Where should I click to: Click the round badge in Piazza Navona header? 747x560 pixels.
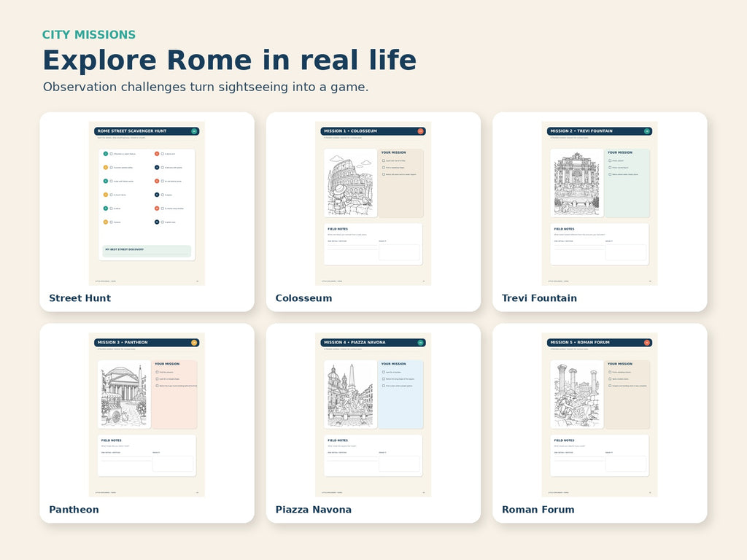pyautogui.click(x=421, y=343)
